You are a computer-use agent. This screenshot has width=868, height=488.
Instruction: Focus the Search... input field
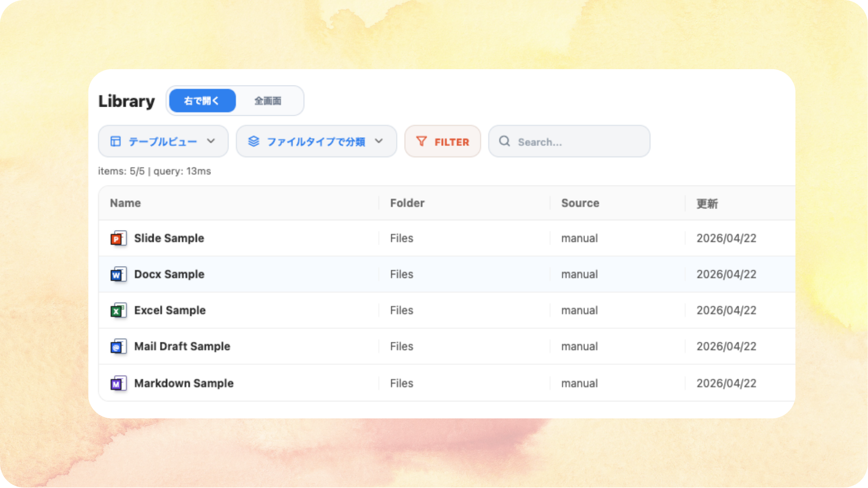coord(569,141)
